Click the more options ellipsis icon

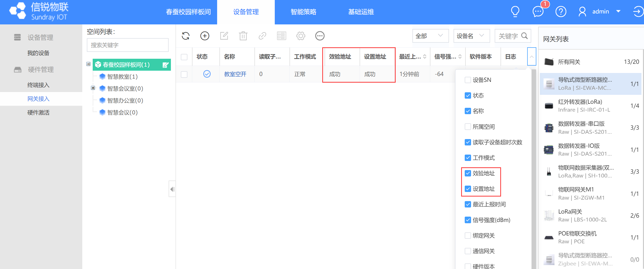[x=320, y=36]
